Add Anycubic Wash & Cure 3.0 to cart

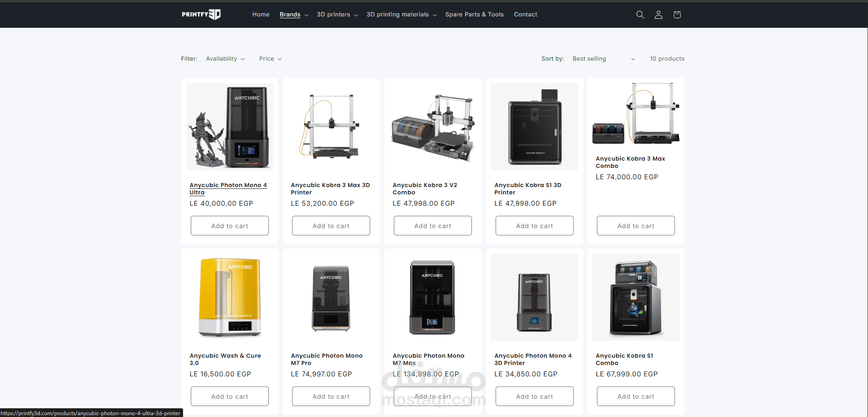pos(230,396)
